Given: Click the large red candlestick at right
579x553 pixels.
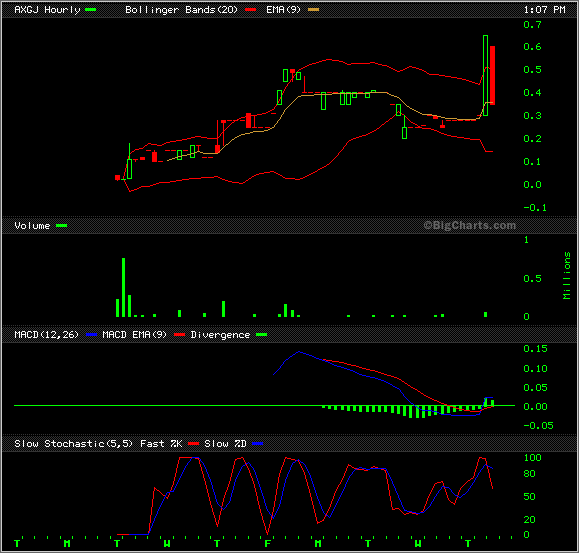Looking at the screenshot, I should pyautogui.click(x=493, y=75).
